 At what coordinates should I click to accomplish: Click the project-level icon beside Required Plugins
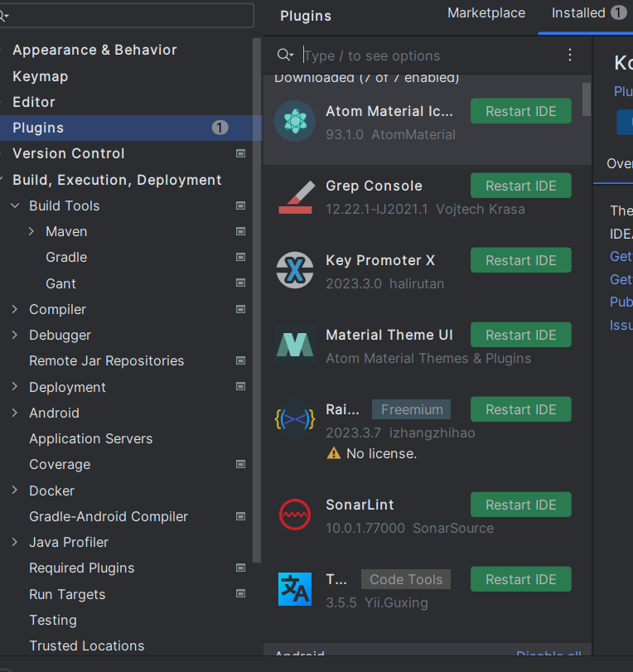point(241,568)
